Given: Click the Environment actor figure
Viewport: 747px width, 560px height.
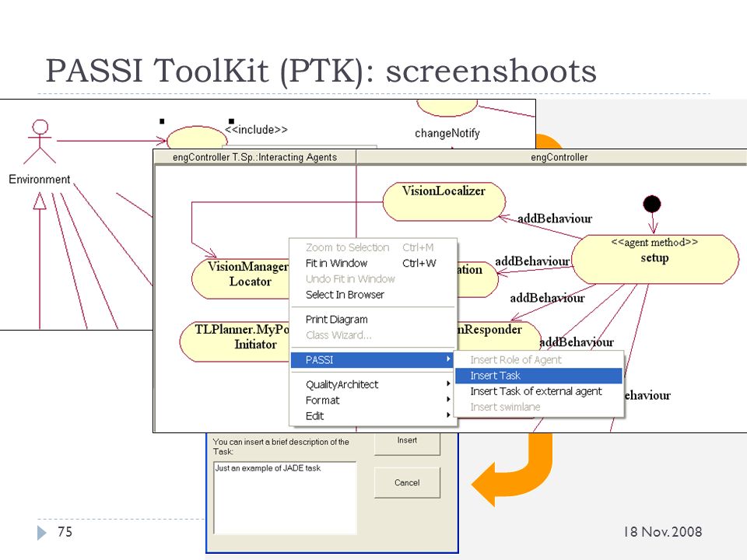Looking at the screenshot, I should pyautogui.click(x=40, y=142).
